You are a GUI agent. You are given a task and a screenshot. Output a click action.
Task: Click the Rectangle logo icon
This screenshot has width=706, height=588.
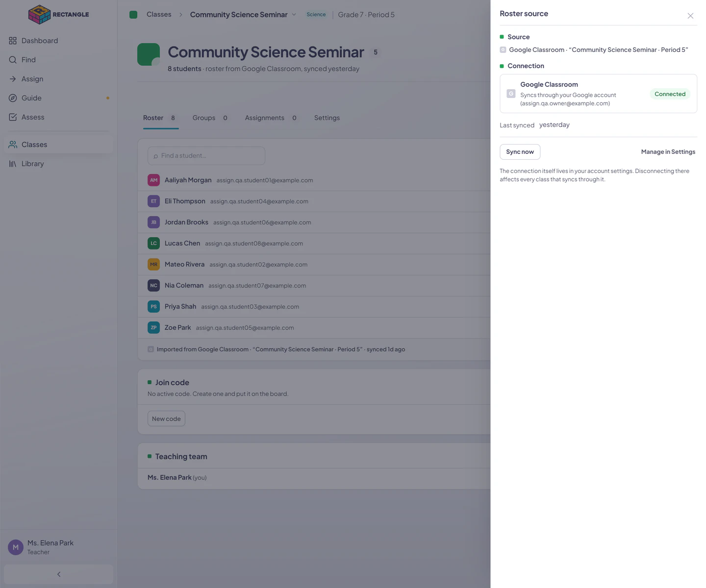(40, 14)
